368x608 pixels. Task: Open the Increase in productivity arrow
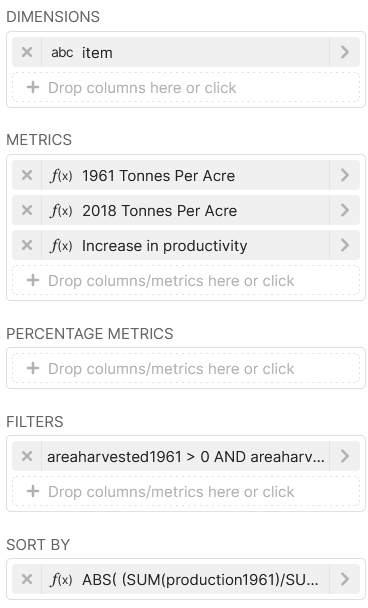(345, 245)
